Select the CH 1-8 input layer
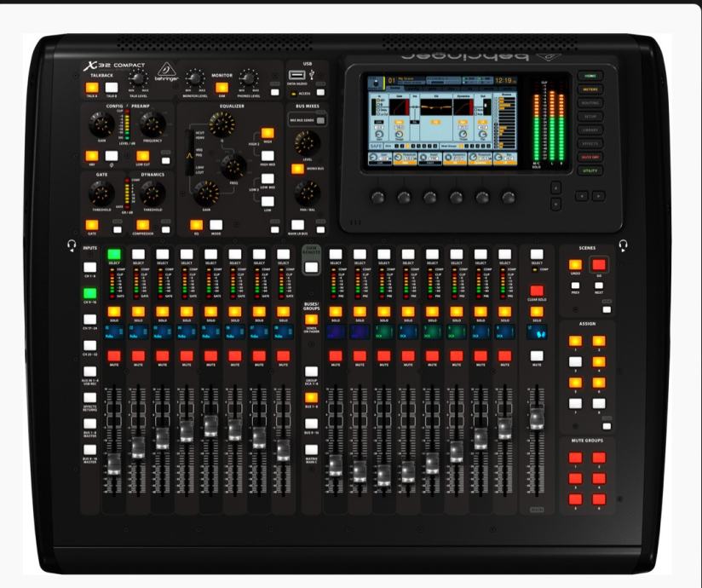Image resolution: width=702 pixels, height=588 pixels. tap(90, 268)
